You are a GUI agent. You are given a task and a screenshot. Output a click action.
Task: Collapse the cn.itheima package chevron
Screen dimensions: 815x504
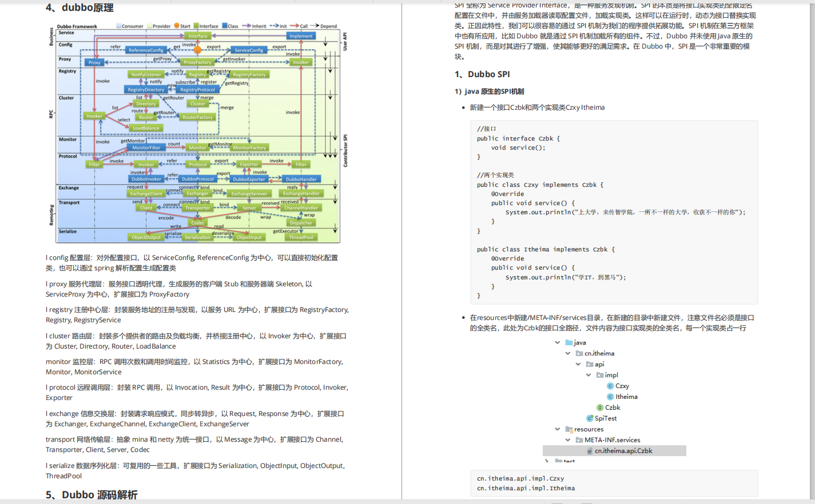point(567,354)
